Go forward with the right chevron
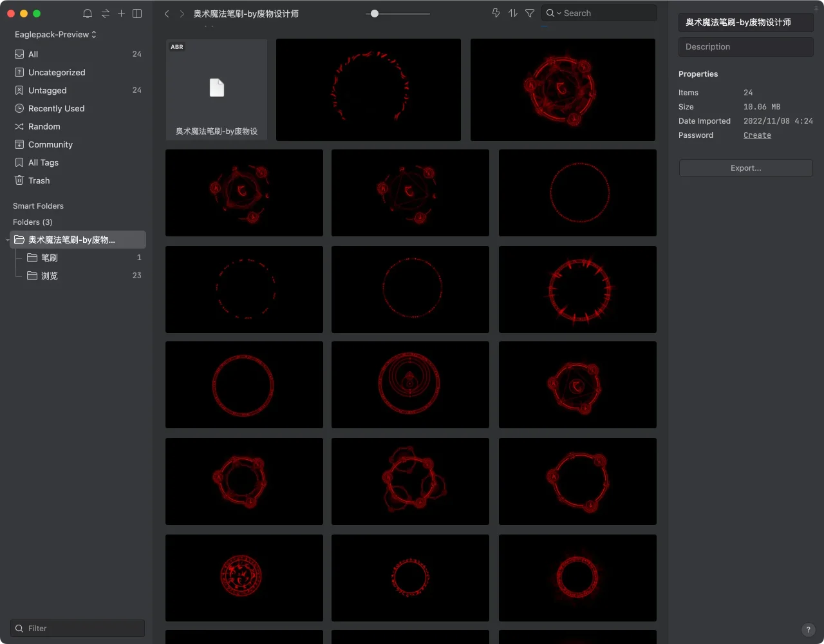The image size is (824, 644). coord(182,14)
